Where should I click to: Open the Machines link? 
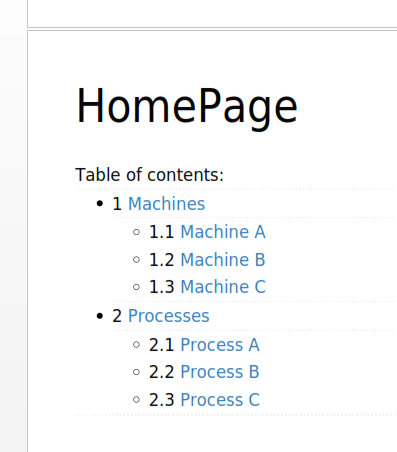pyautogui.click(x=166, y=204)
